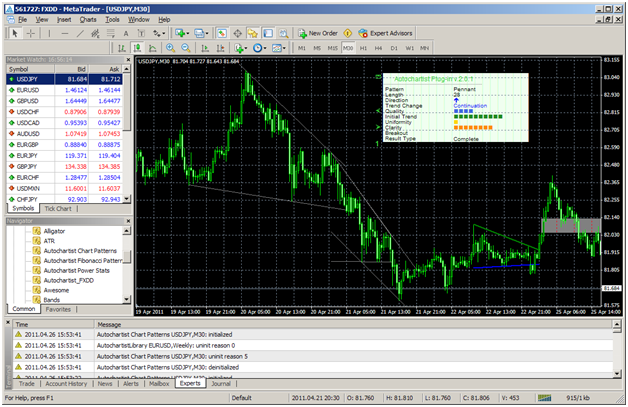Select the Fibonacci retracement tool

111,33
